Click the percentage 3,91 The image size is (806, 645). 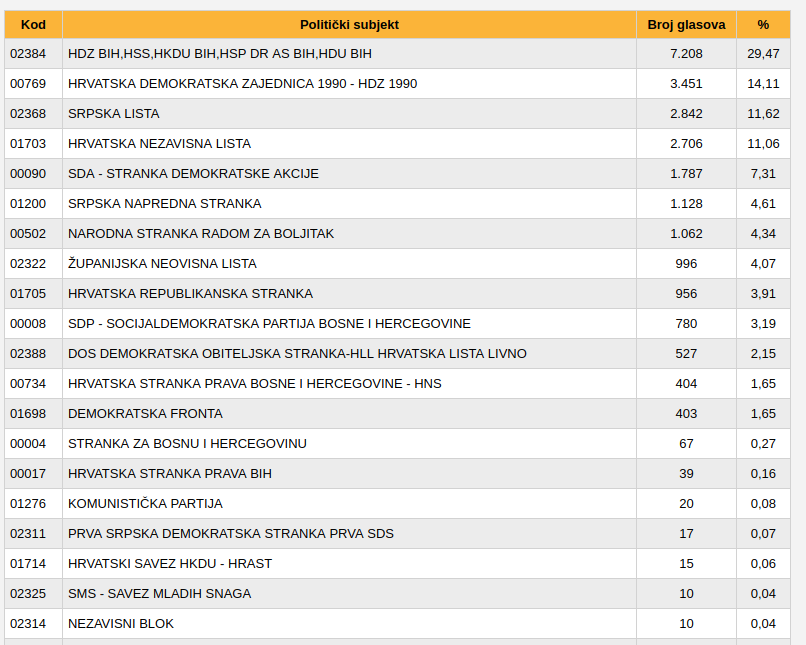coord(763,293)
